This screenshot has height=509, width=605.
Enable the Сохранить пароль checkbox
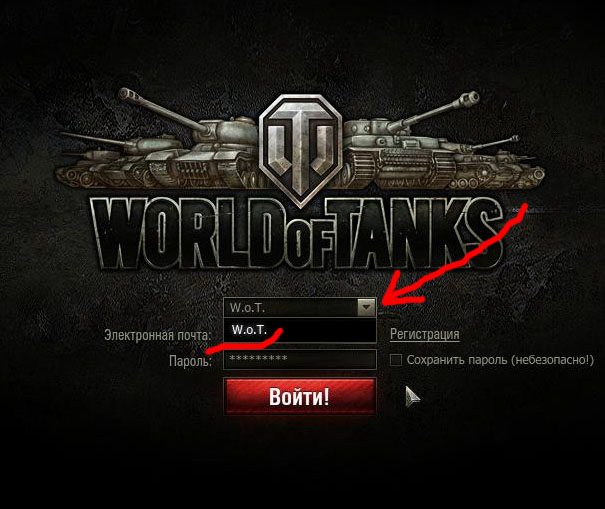(x=396, y=360)
